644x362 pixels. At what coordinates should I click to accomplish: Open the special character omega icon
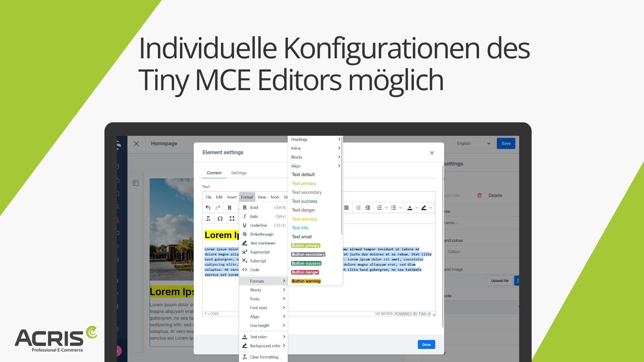[x=220, y=219]
